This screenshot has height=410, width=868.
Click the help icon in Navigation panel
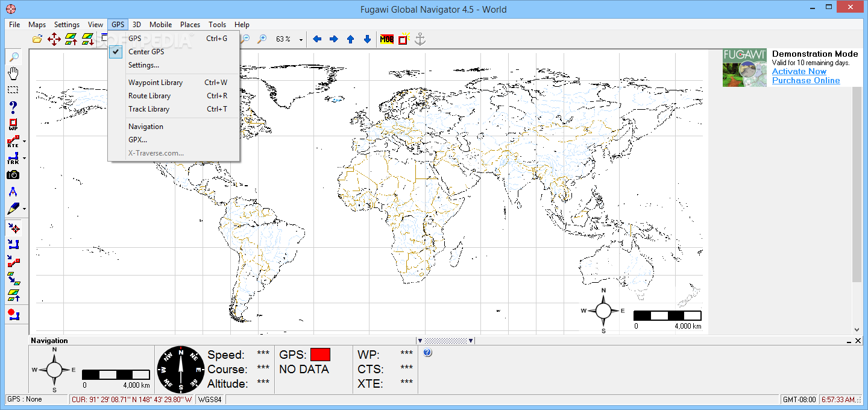(x=427, y=352)
